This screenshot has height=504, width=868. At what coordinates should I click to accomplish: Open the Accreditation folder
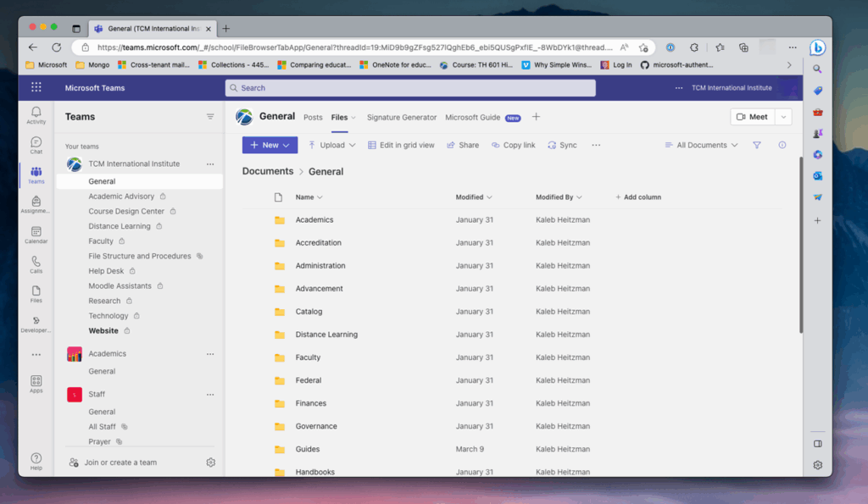(318, 243)
